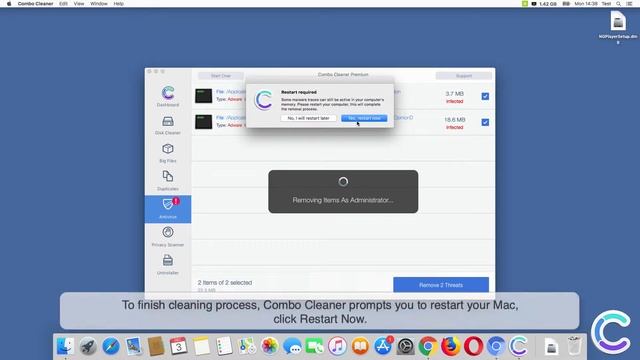Open Spotlight search in menu bar
640x360 pixels.
tap(618, 4)
